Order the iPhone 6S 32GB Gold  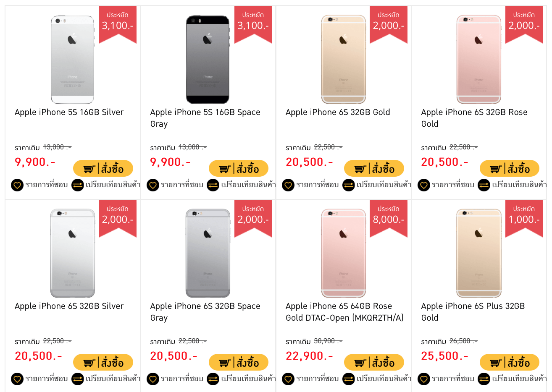pyautogui.click(x=374, y=168)
